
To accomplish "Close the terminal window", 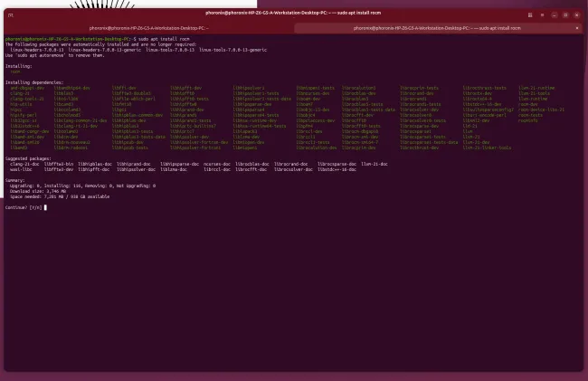I will click(x=577, y=15).
